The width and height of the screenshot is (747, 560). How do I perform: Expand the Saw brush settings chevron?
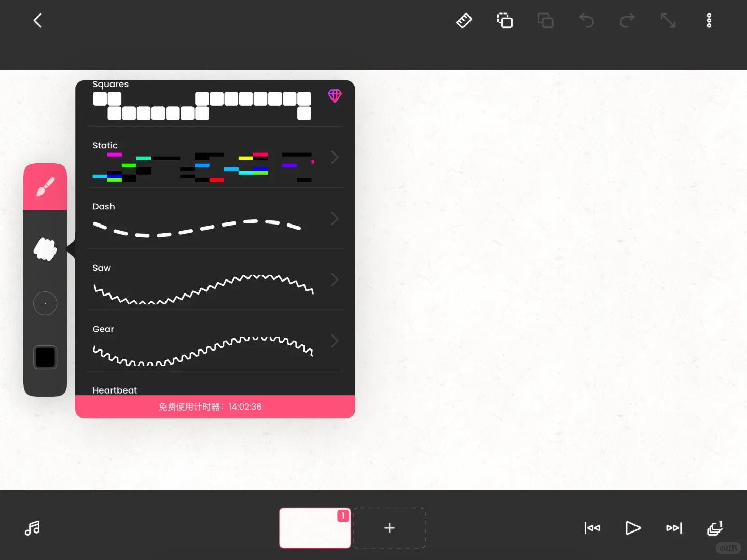coord(335,279)
